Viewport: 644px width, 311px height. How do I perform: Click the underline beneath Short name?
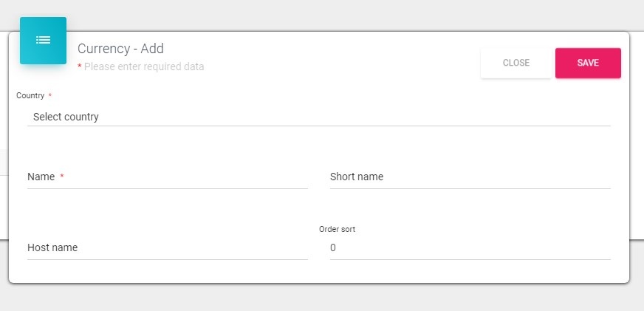[x=470, y=188]
